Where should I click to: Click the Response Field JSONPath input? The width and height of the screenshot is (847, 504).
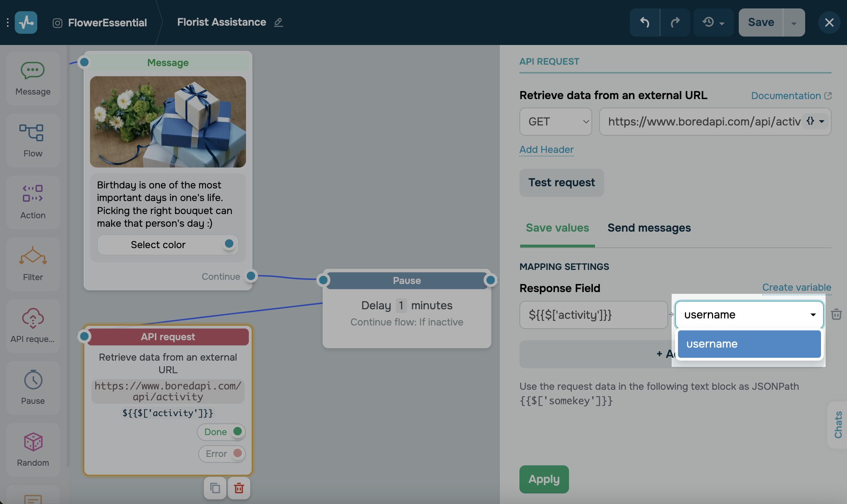pos(593,315)
